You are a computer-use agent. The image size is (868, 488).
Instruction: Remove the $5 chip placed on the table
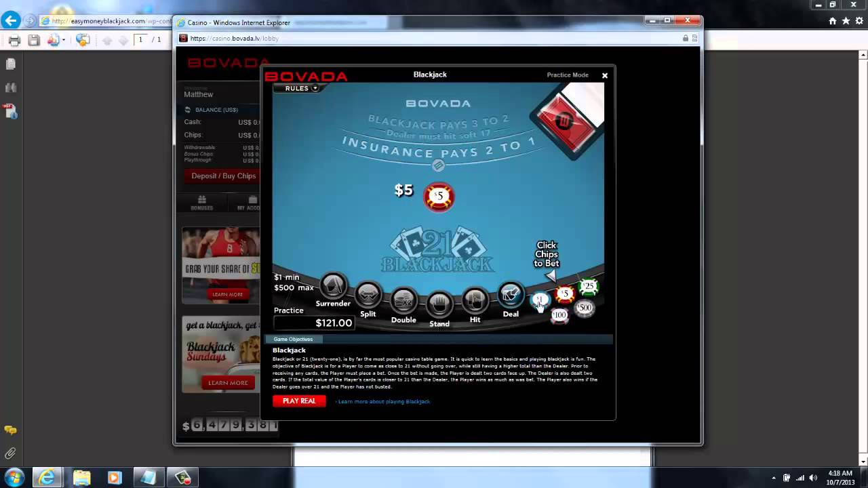coord(439,197)
